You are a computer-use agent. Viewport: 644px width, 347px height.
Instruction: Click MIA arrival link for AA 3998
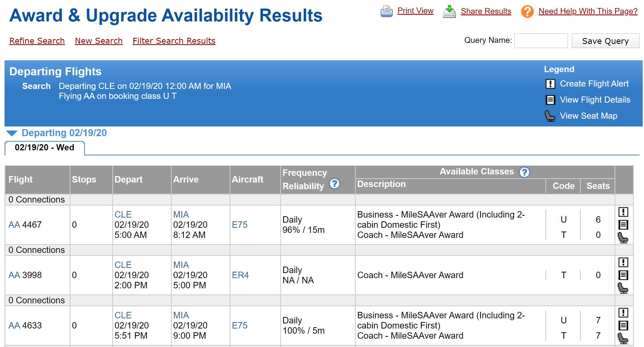[181, 265]
